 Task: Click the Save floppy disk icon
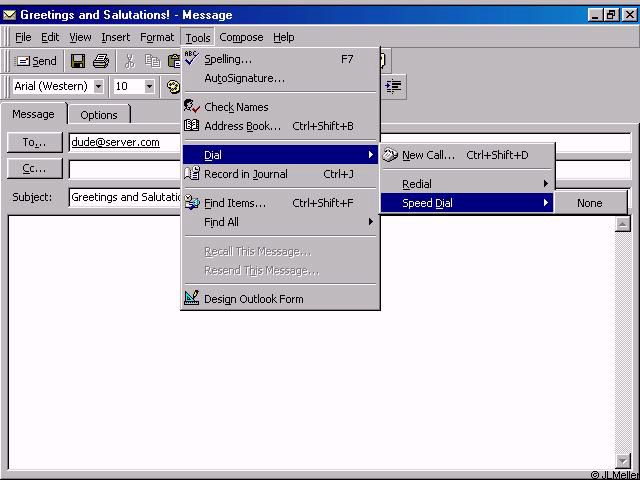tap(78, 61)
